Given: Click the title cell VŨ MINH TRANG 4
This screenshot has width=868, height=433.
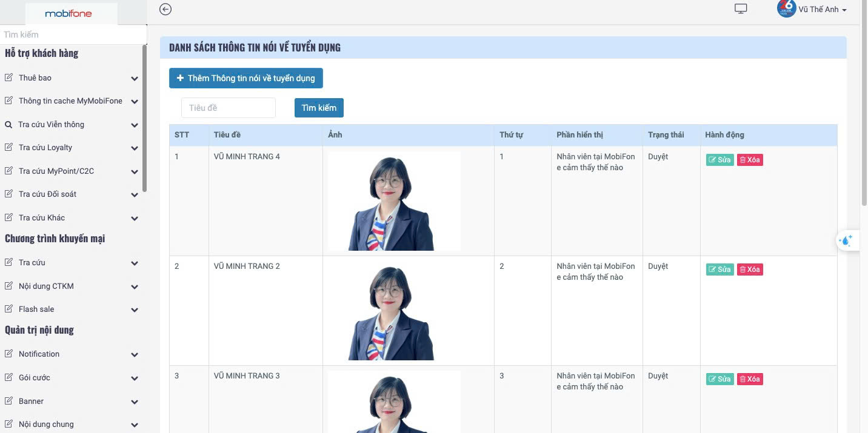Looking at the screenshot, I should (x=247, y=156).
